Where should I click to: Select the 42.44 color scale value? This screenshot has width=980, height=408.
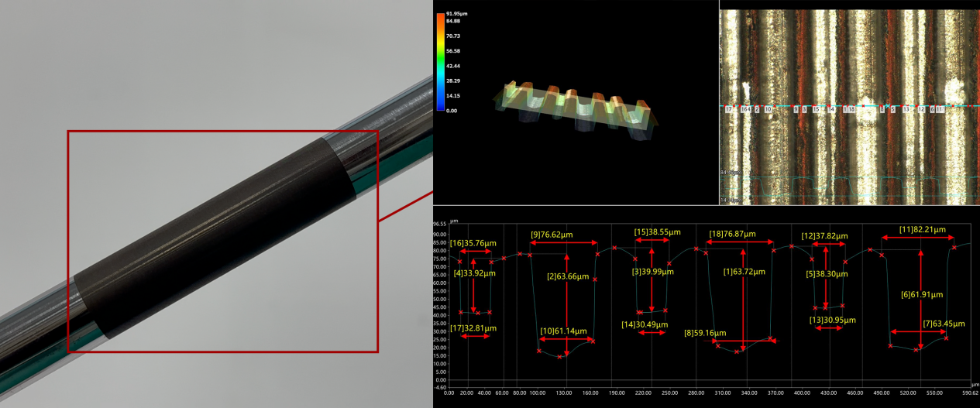[x=453, y=66]
